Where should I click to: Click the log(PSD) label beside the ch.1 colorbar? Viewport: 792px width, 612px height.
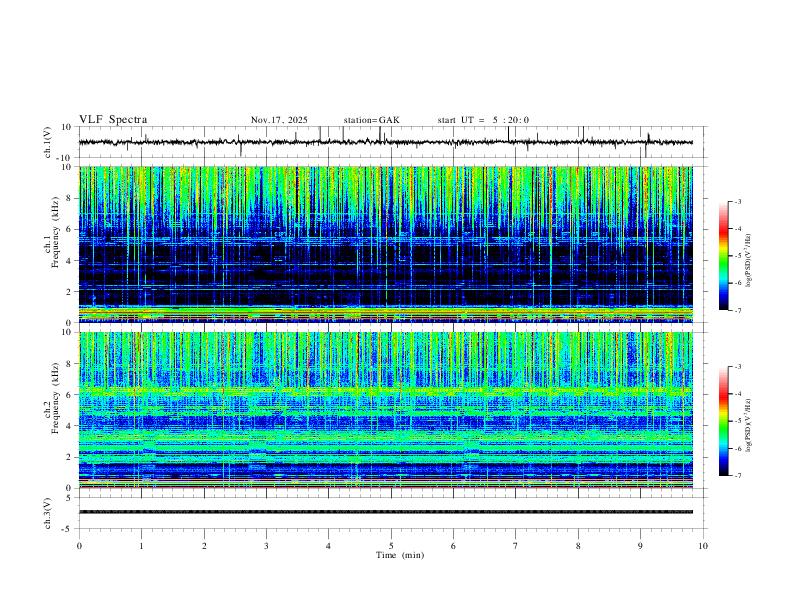coord(749,261)
